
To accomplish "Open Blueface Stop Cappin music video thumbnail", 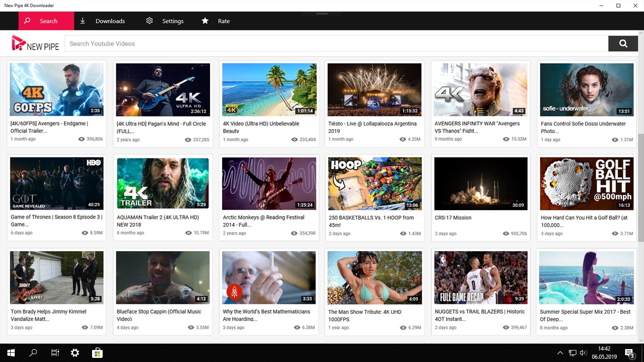I will 163,277.
